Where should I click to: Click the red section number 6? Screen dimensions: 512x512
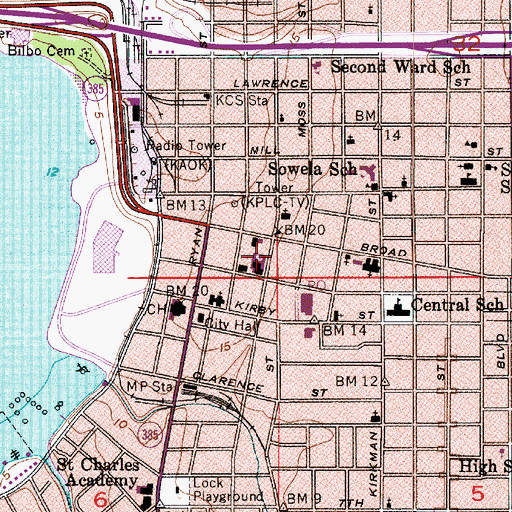click(100, 499)
